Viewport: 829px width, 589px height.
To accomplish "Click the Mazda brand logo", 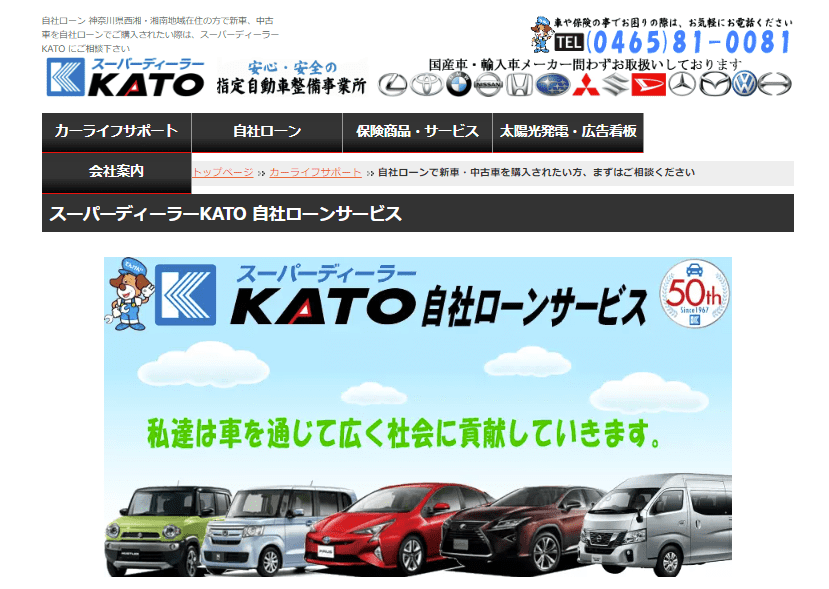I will coord(715,85).
